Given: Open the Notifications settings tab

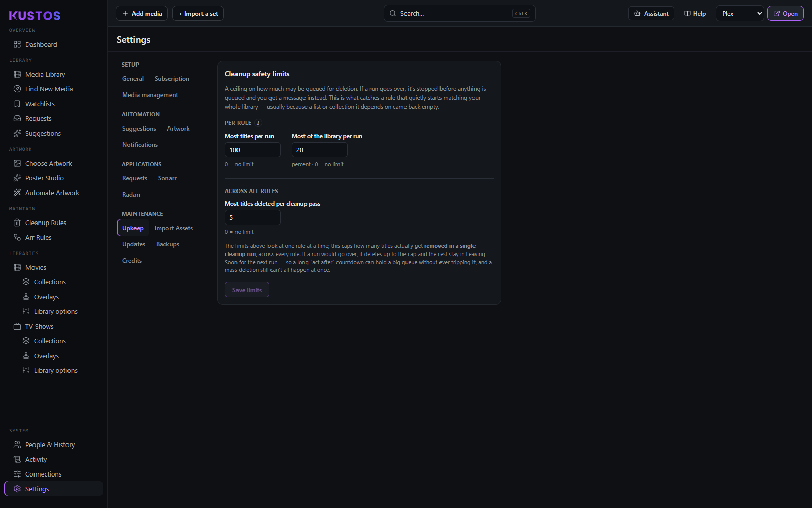Looking at the screenshot, I should coord(140,145).
